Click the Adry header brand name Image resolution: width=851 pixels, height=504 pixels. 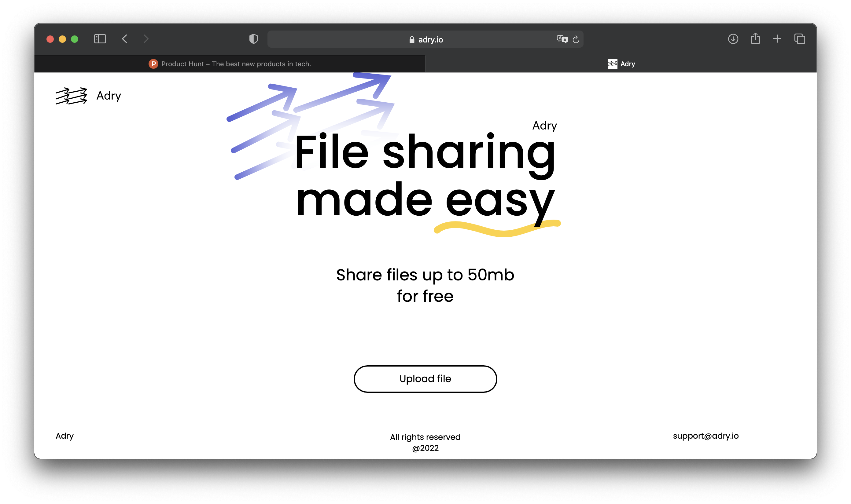(x=109, y=96)
